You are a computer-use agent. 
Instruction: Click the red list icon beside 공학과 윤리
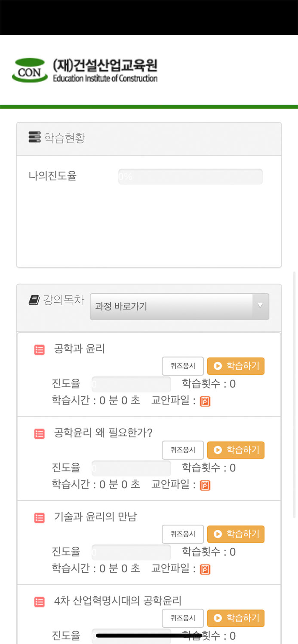click(39, 349)
